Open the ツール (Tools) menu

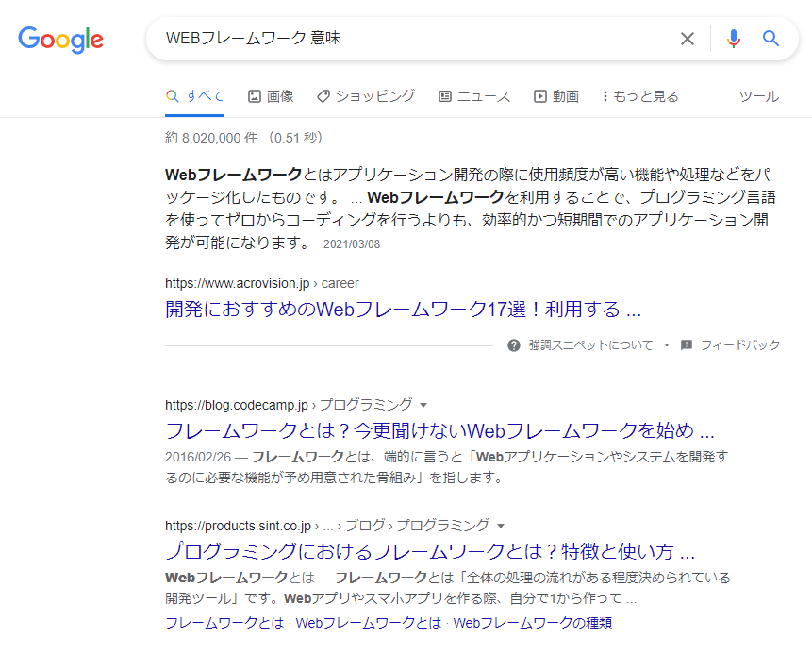click(759, 95)
